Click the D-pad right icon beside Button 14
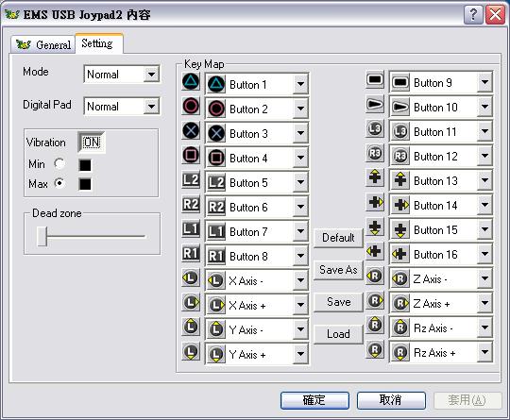The image size is (510, 420). coord(375,202)
